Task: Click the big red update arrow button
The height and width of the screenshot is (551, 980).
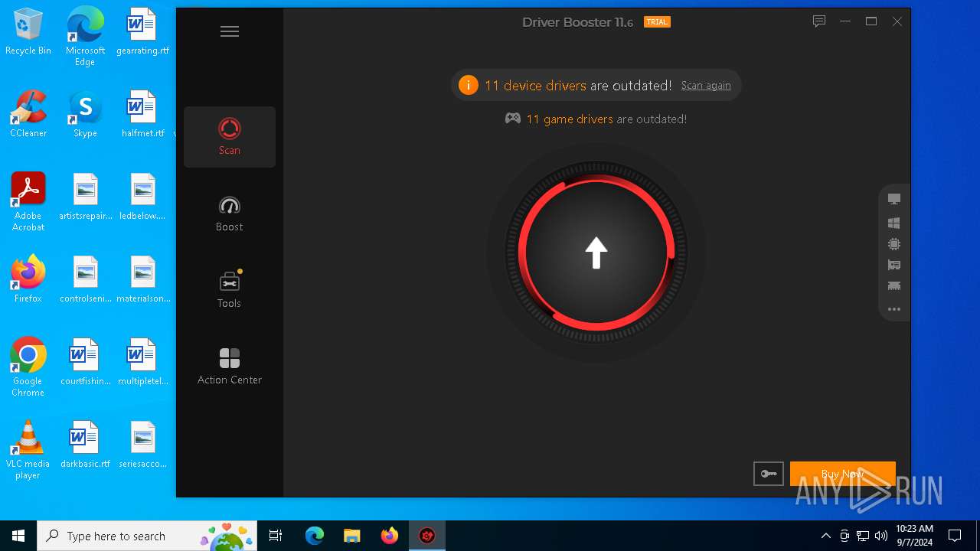Action: click(596, 253)
